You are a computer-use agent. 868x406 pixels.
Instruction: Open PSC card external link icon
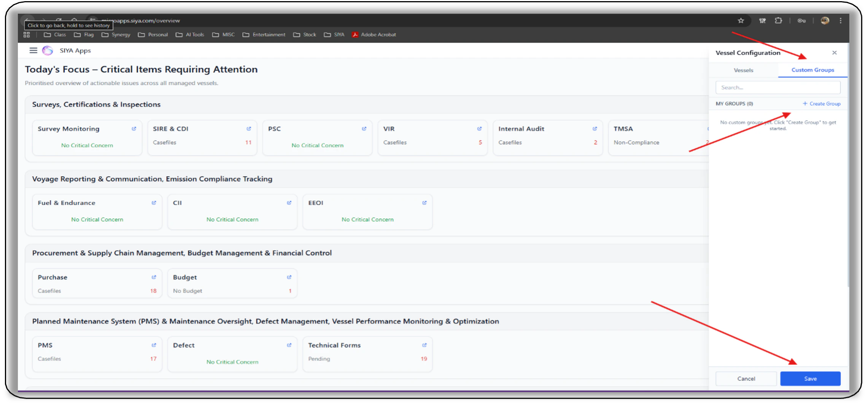(x=364, y=129)
